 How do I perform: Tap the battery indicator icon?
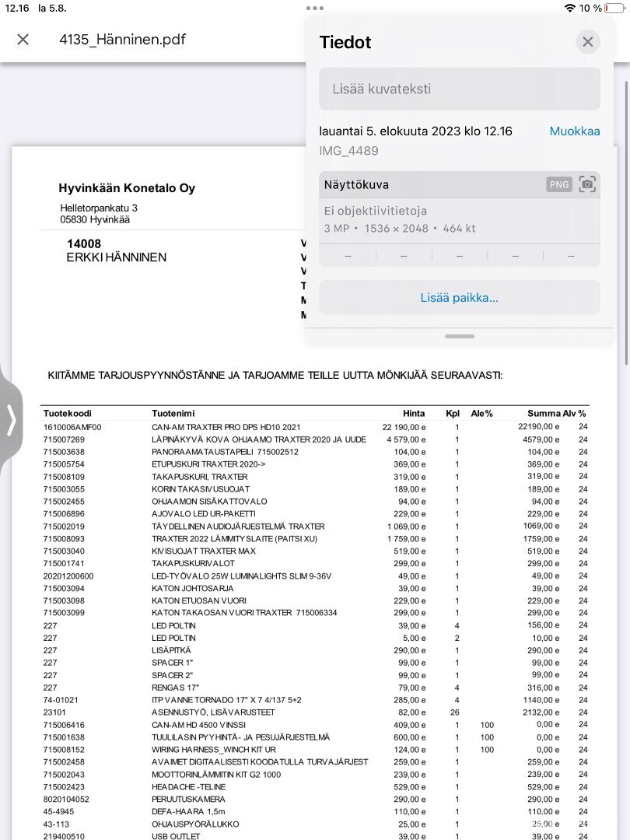[x=615, y=8]
